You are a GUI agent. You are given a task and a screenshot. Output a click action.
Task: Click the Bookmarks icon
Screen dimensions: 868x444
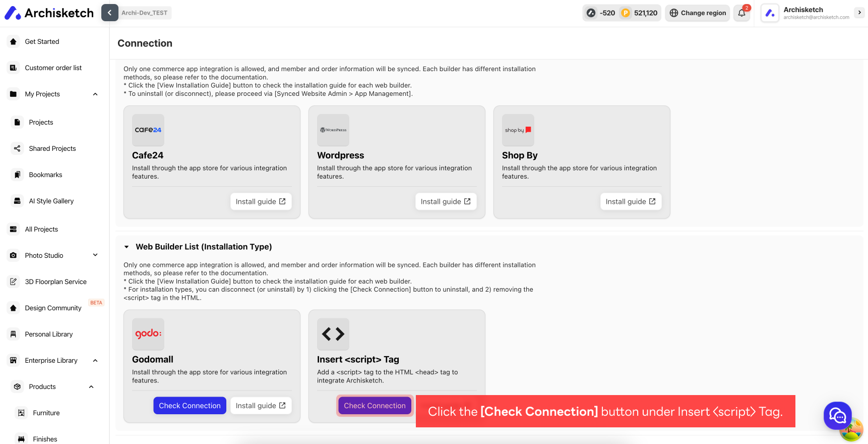[x=17, y=175]
